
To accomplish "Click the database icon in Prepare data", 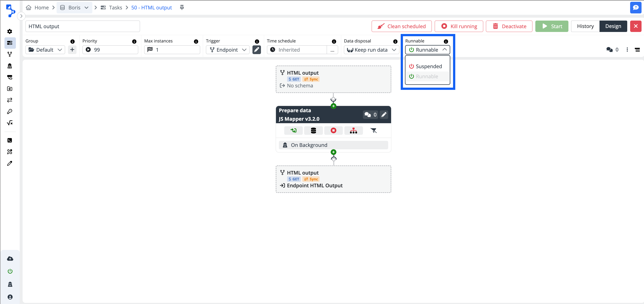I will point(313,131).
